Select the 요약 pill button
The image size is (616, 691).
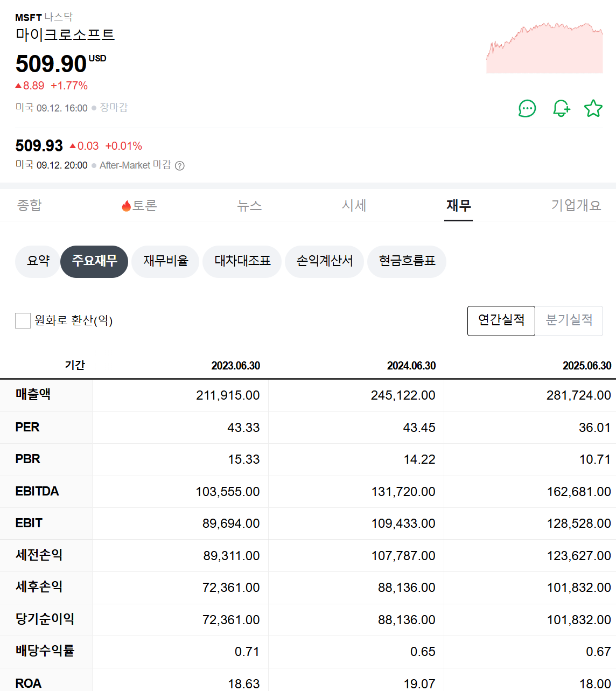tap(38, 261)
